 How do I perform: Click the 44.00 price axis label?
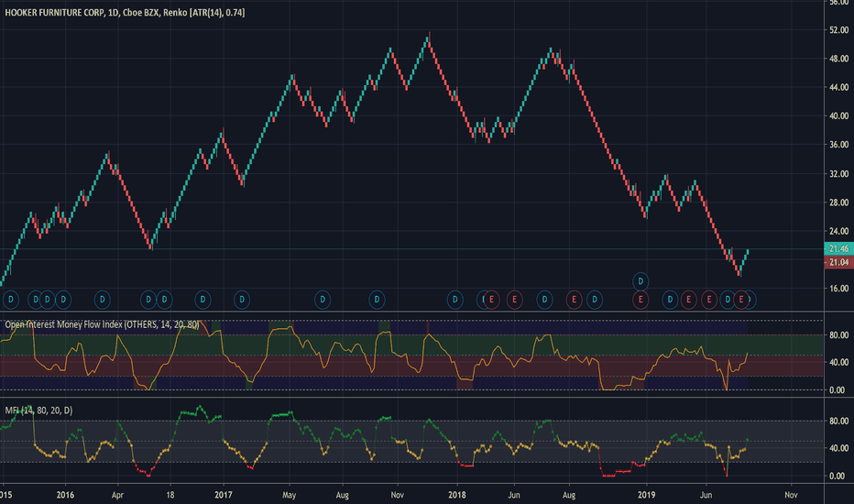(838, 87)
